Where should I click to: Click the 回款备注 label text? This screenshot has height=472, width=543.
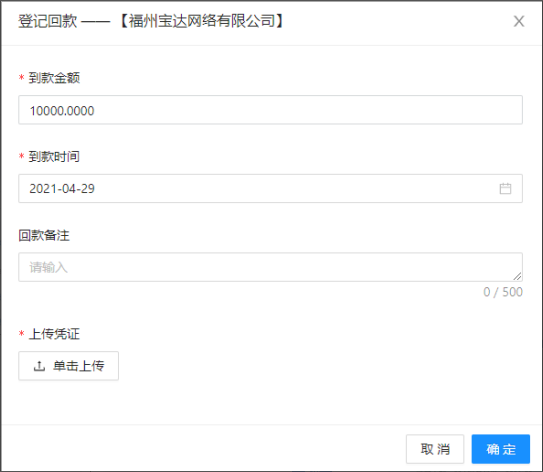(44, 235)
